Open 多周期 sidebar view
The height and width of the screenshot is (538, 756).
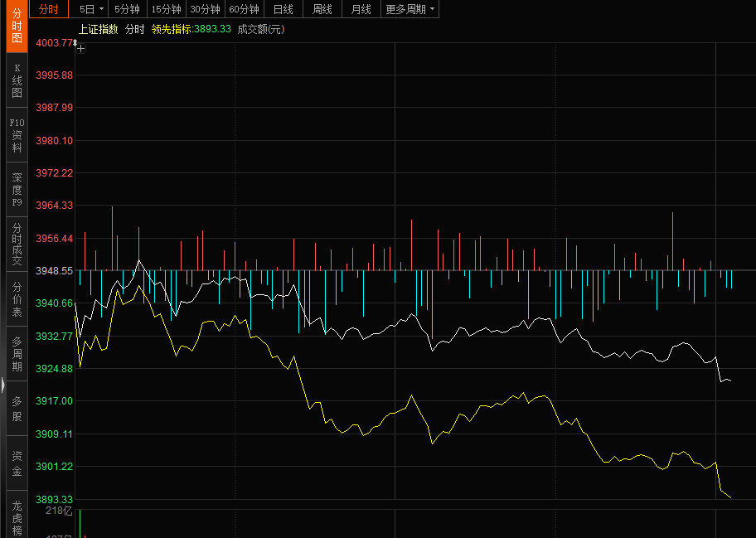click(x=17, y=354)
